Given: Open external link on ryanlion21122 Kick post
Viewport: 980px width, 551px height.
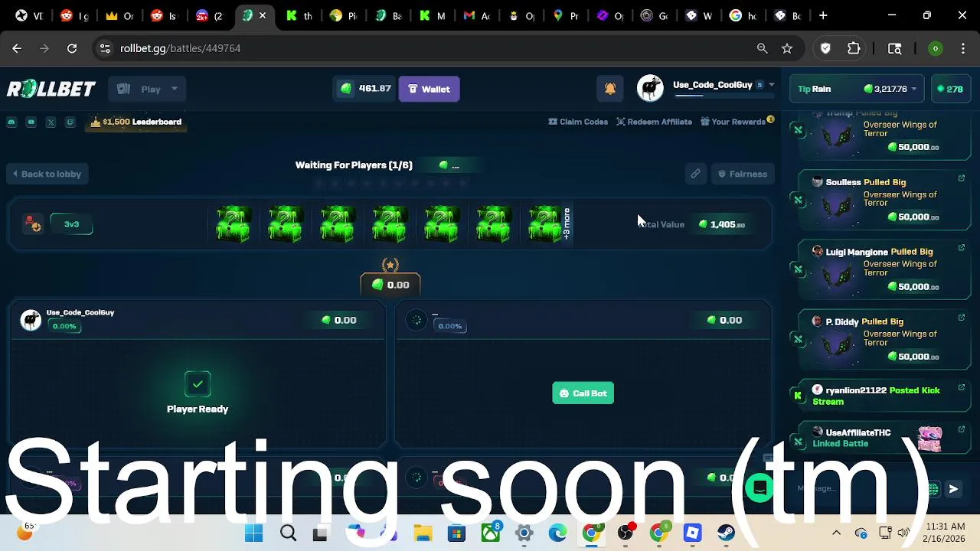Looking at the screenshot, I should (x=962, y=388).
